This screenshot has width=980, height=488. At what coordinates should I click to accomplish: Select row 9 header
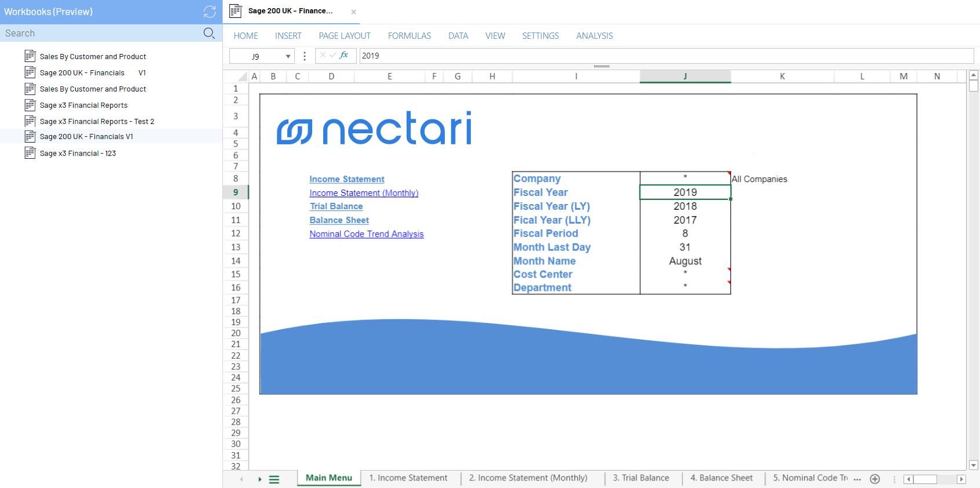pyautogui.click(x=236, y=192)
